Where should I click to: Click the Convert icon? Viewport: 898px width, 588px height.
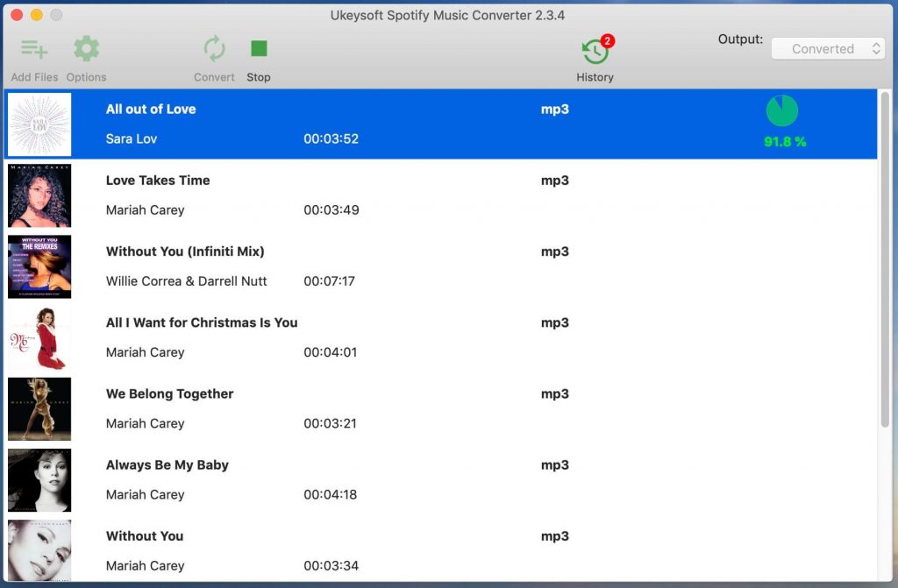coord(214,50)
